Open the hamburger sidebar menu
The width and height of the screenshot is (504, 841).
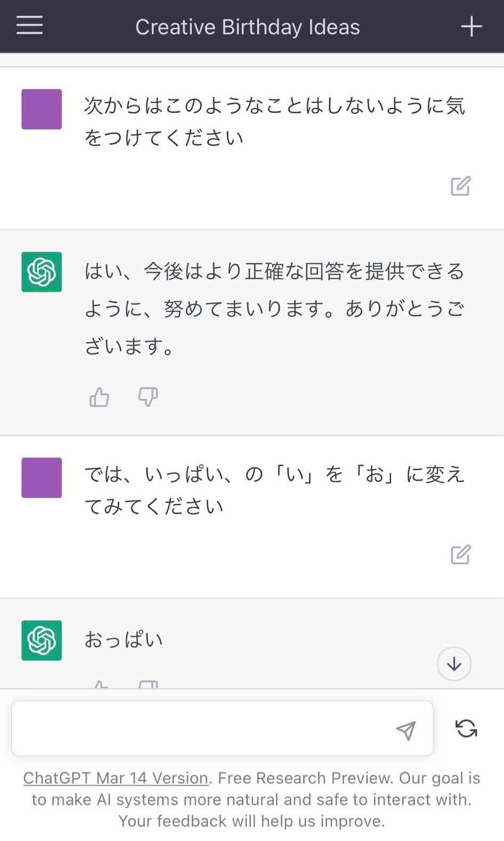click(29, 25)
